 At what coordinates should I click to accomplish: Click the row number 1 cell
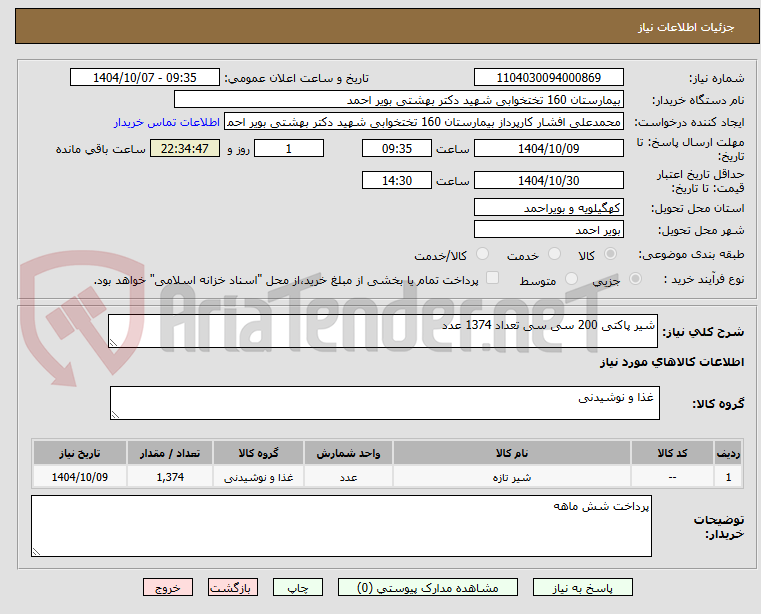(x=728, y=477)
